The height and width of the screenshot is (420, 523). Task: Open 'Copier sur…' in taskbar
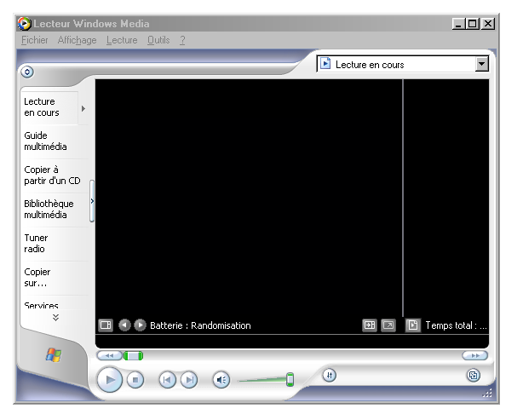pos(55,277)
